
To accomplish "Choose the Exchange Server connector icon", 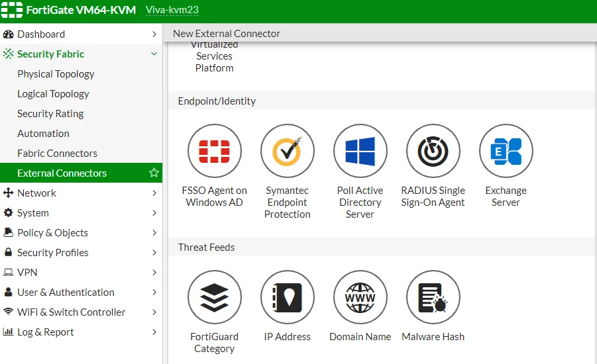I will (x=506, y=151).
